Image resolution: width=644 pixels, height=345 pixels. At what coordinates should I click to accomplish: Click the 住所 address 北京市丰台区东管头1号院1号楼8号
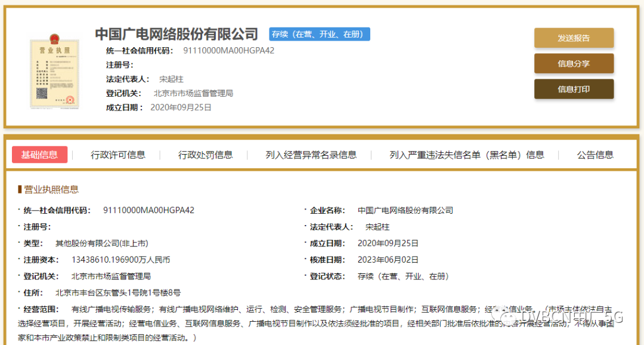[x=118, y=293]
